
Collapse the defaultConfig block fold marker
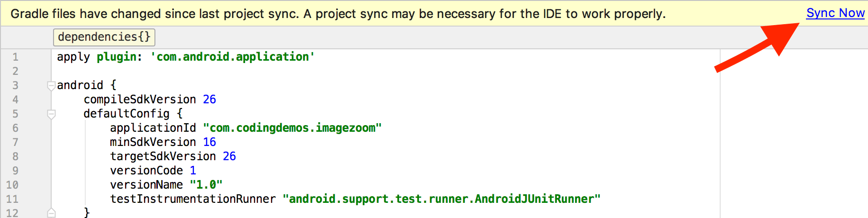[x=51, y=114]
